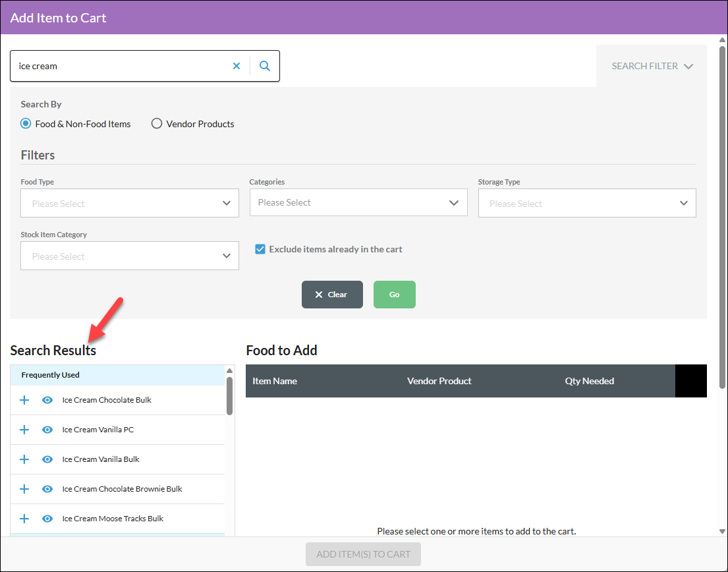Open the Categories dropdown
The width and height of the screenshot is (728, 572).
(x=358, y=202)
